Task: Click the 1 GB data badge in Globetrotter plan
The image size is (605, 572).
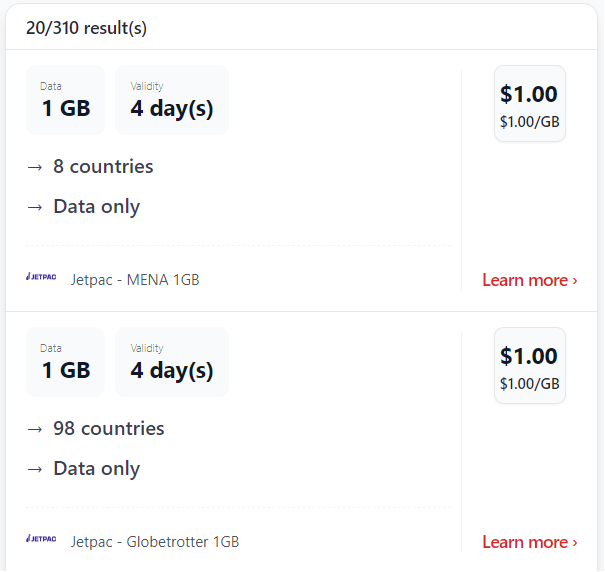Action: 66,362
